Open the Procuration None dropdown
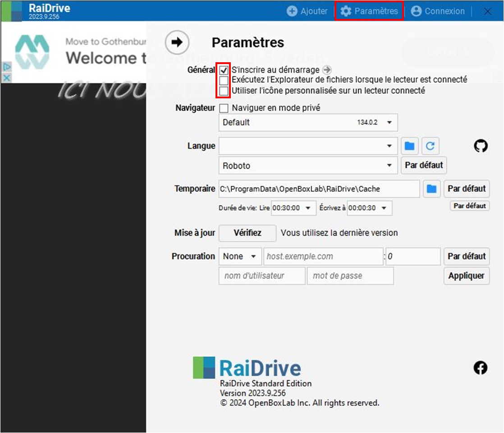The height and width of the screenshot is (433, 504). click(x=240, y=256)
